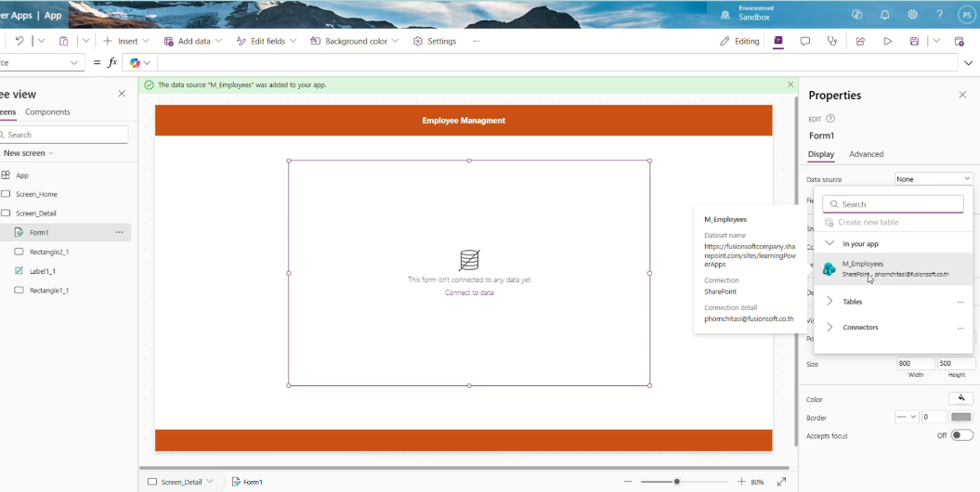980x492 pixels.
Task: Click the gray Border color swatch
Action: [961, 417]
